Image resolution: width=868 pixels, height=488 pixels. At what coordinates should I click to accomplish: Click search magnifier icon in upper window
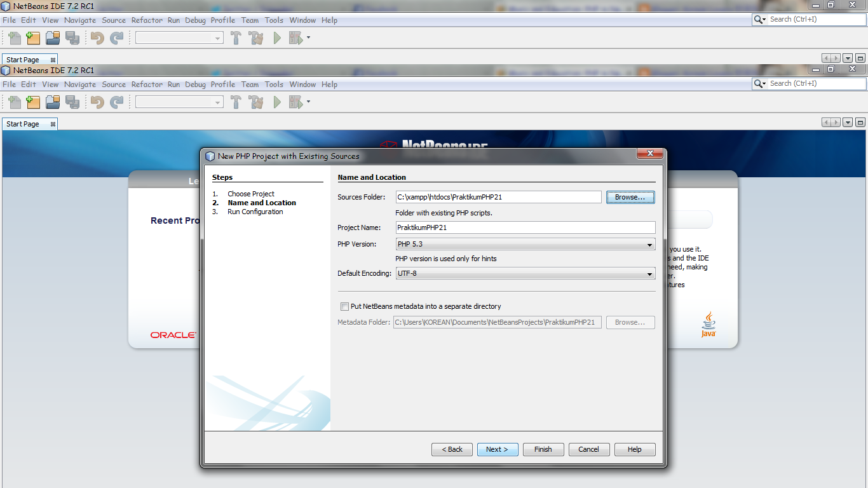click(758, 20)
